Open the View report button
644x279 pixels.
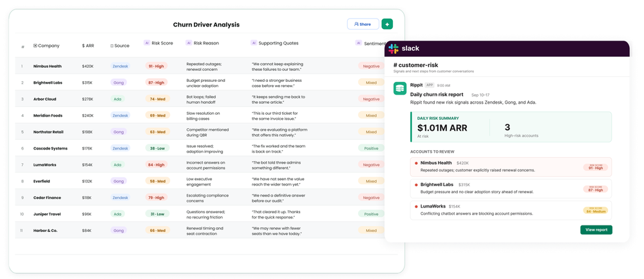596,229
